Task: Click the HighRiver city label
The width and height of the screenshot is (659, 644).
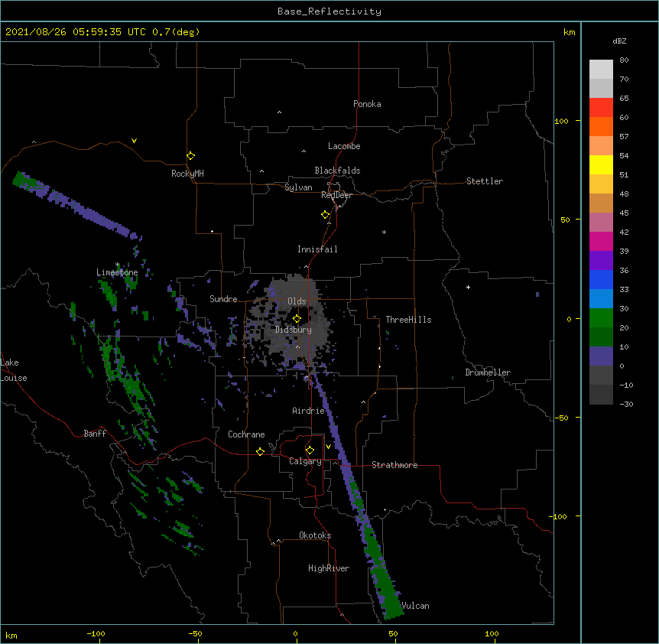Action: (x=329, y=568)
